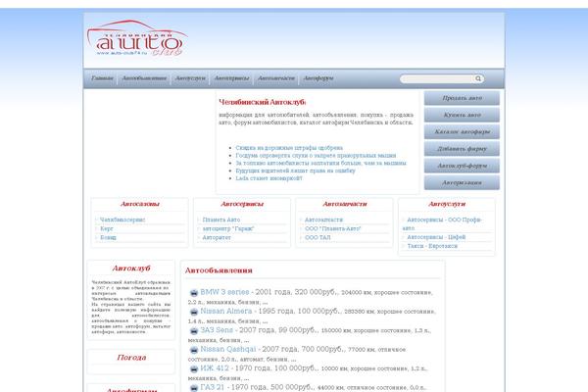This screenshot has width=588, height=392.
Task: Open the Автообъявления menu item
Action: (x=144, y=78)
